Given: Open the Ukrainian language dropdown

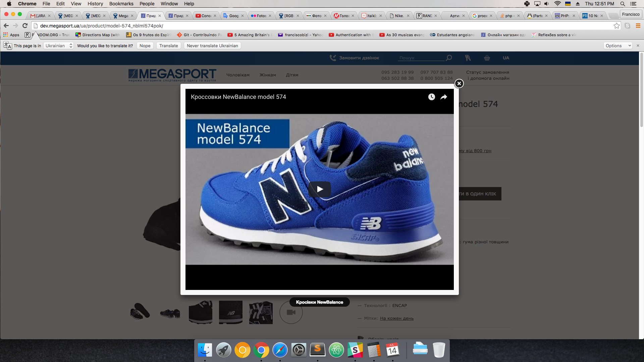Looking at the screenshot, I should [x=59, y=46].
